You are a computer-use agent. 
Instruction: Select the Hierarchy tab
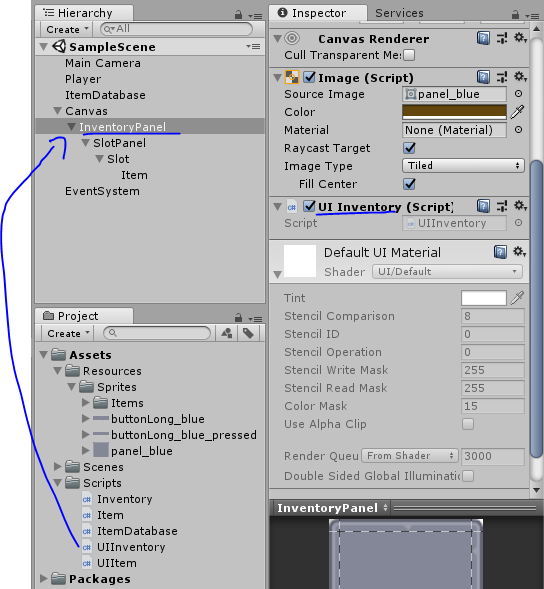[84, 13]
